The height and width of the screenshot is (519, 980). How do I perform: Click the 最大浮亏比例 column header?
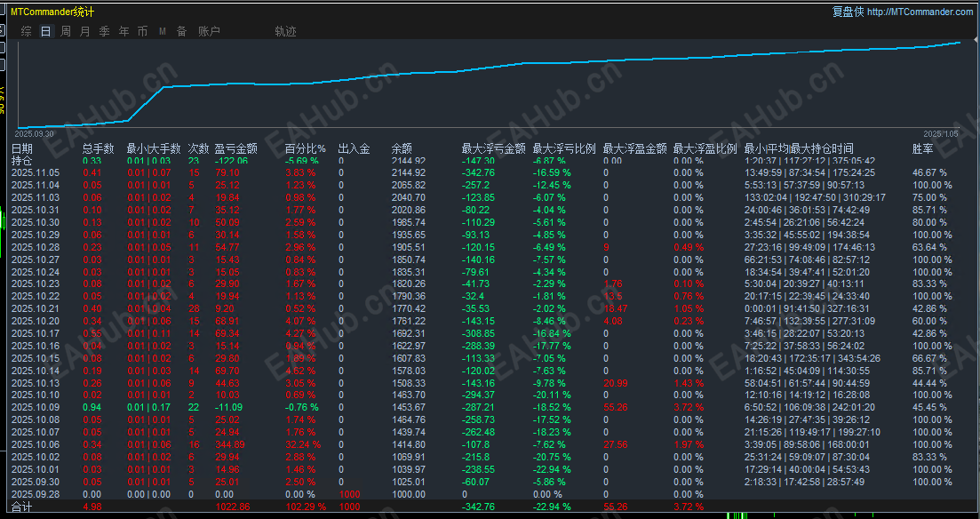(564, 148)
